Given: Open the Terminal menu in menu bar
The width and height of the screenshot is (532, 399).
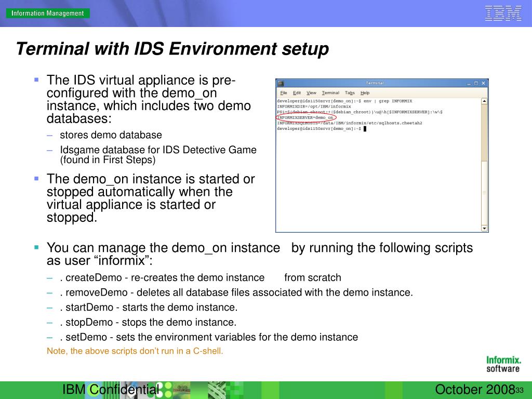Looking at the screenshot, I should coord(330,92).
